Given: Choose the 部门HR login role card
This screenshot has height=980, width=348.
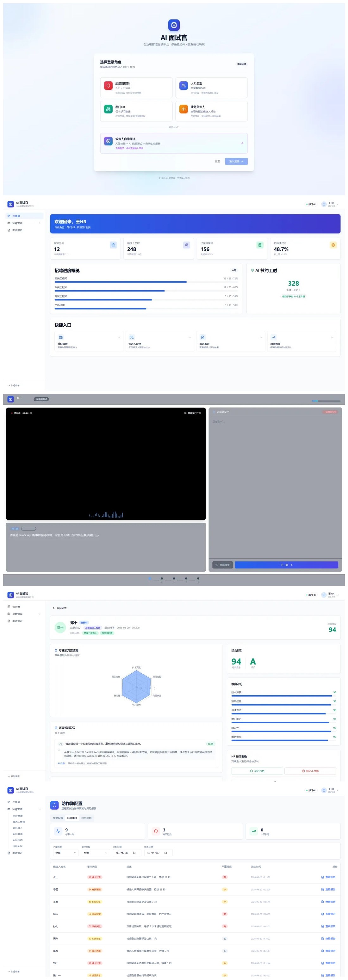Looking at the screenshot, I should [x=136, y=111].
